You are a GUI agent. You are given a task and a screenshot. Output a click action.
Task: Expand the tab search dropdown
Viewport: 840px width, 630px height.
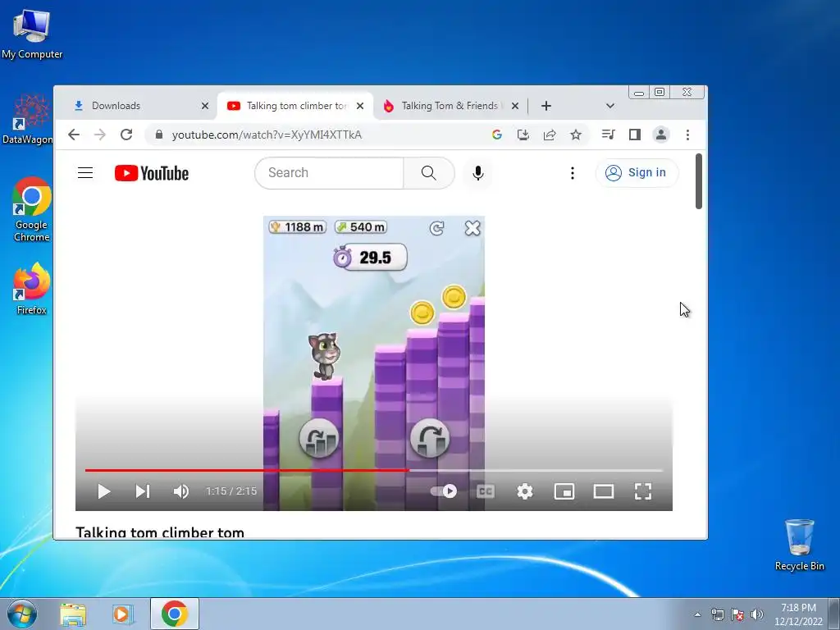[609, 106]
